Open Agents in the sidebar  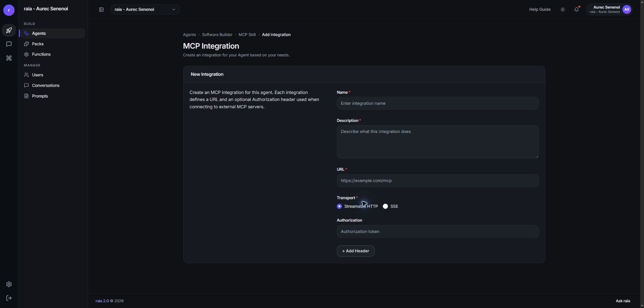[53, 33]
